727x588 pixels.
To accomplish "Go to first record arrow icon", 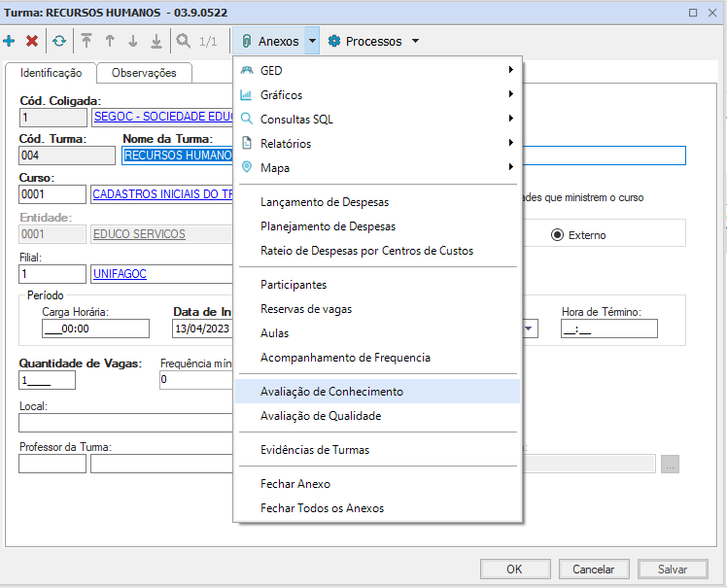I will point(87,42).
